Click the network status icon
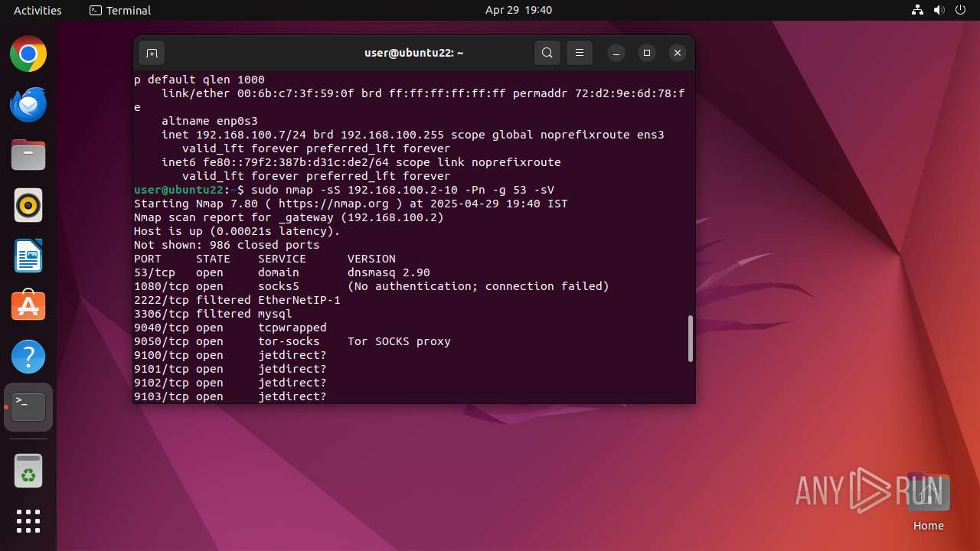980x551 pixels. click(917, 10)
